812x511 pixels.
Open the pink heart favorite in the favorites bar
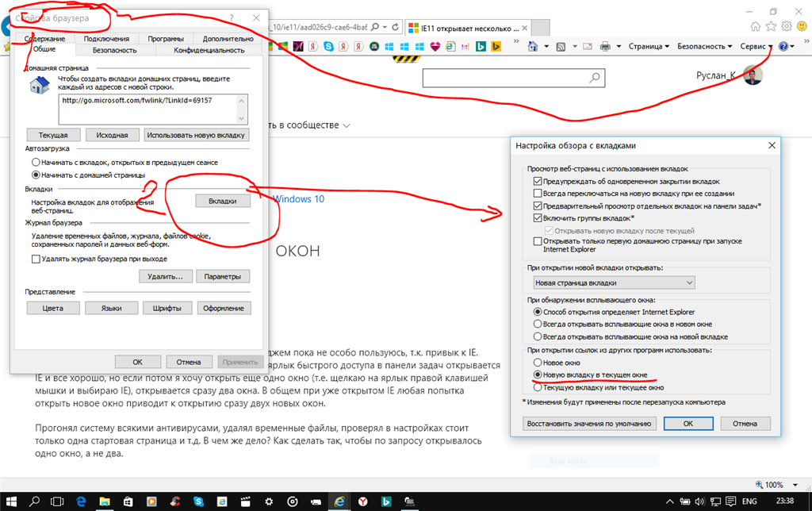[435, 47]
